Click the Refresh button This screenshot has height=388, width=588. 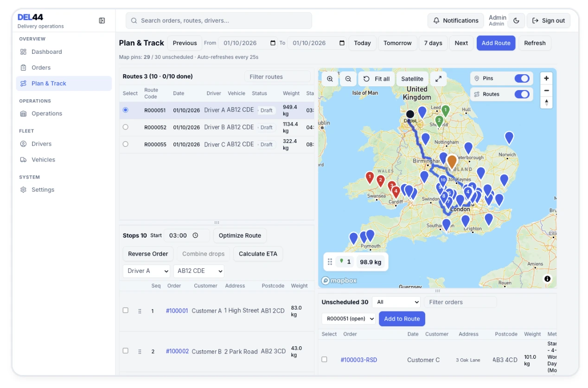pos(535,43)
